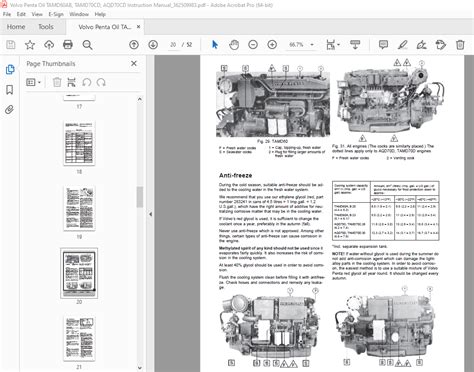
Task: Add a comment with the sticky note tool
Action: [x=383, y=44]
